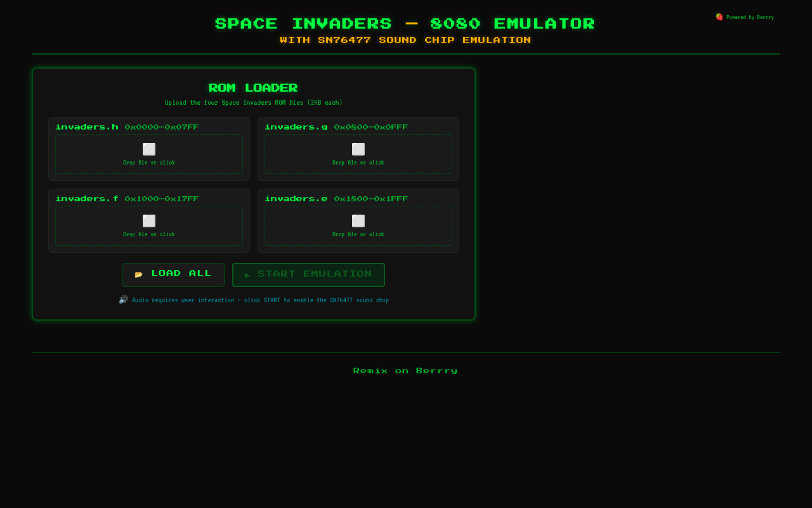Click the strawberry Powered by Berrry icon
Screen dimensions: 812x508
719,17
